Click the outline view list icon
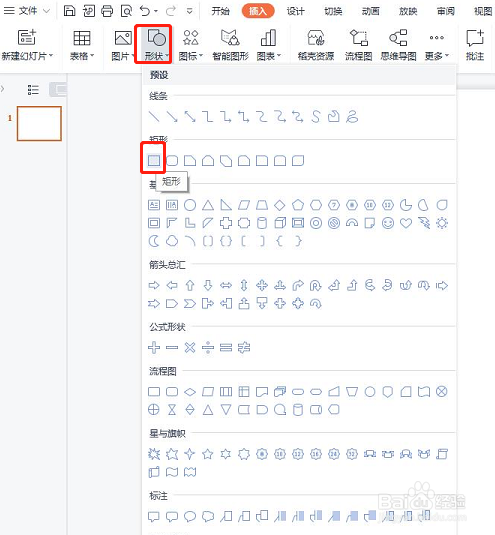The height and width of the screenshot is (535, 495). [x=33, y=90]
